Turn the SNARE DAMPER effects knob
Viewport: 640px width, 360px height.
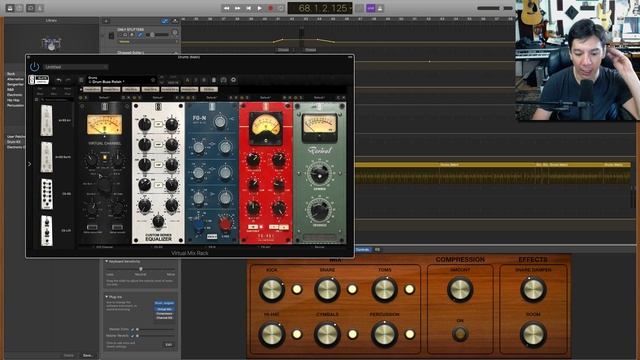point(533,289)
